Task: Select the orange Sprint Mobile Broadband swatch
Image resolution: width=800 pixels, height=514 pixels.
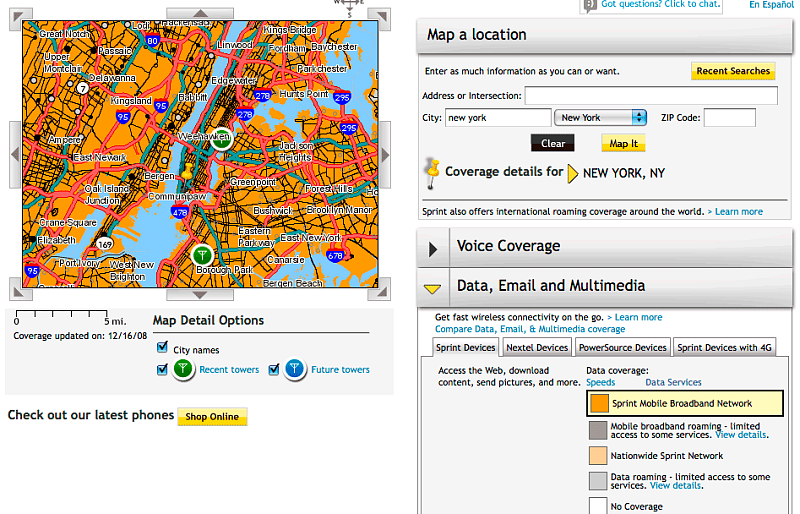Action: 599,403
